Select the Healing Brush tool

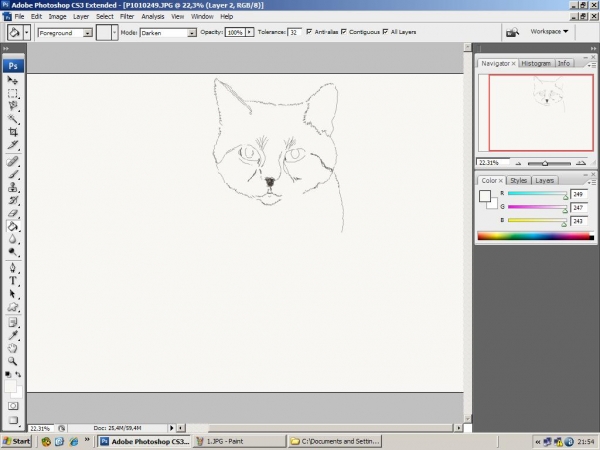13,161
